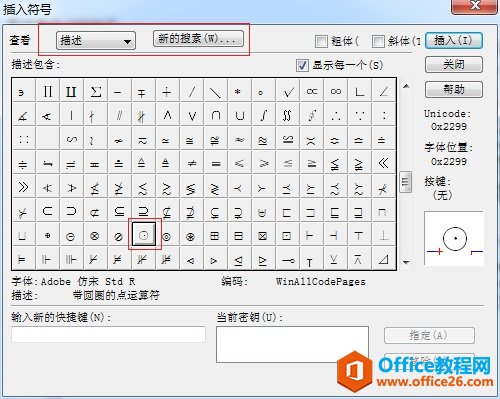Image resolution: width=500 pixels, height=399 pixels.
Task: Select the circled dot operator symbol
Action: (x=144, y=235)
